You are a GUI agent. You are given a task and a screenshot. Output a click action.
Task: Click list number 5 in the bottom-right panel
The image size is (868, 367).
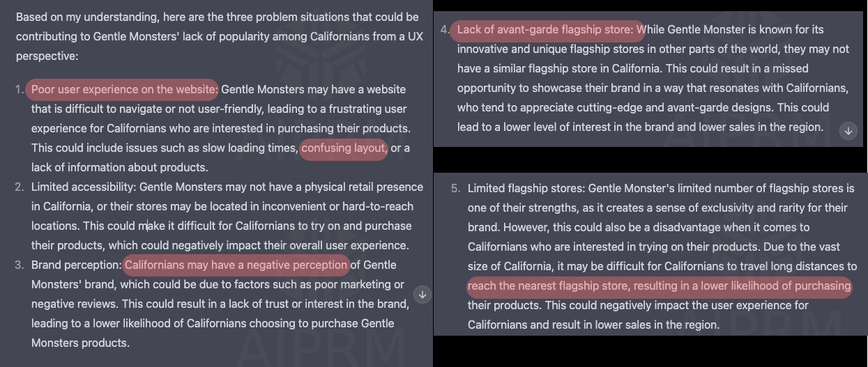(x=456, y=189)
